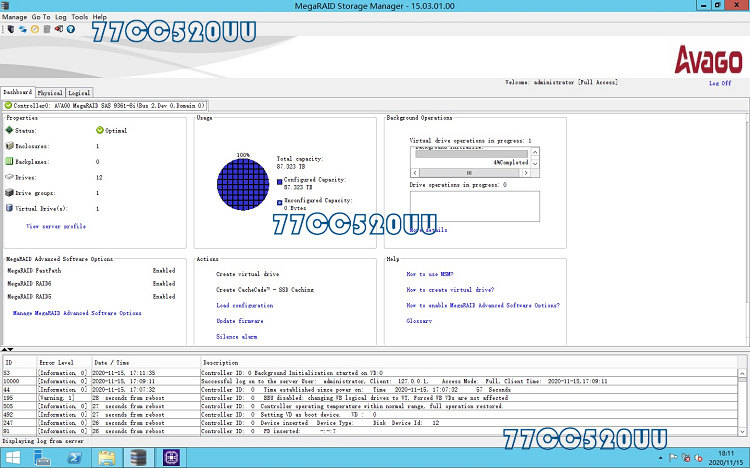The width and height of the screenshot is (750, 468).
Task: Open the Windows Start button
Action: (12, 458)
